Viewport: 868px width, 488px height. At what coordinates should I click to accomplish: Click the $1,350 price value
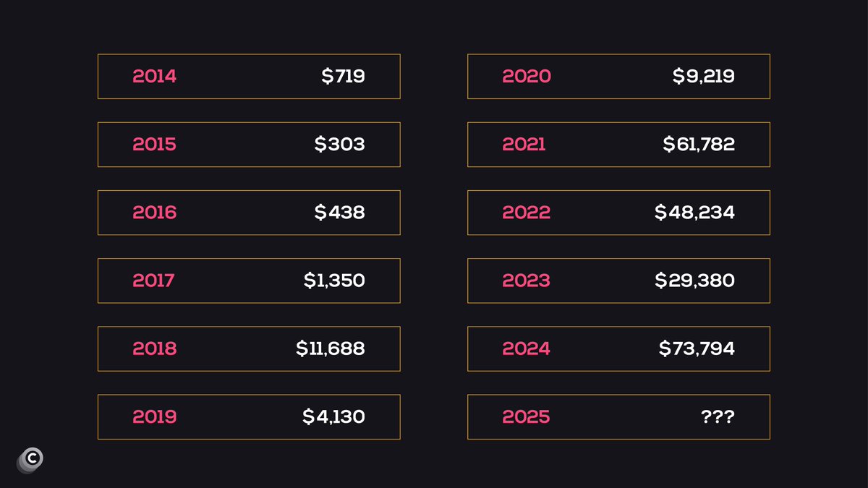click(334, 281)
